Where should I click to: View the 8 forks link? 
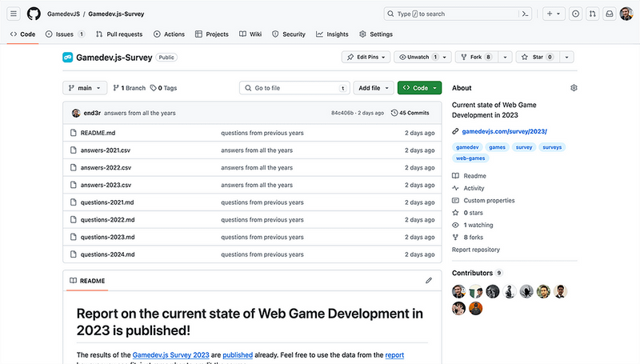pyautogui.click(x=468, y=237)
